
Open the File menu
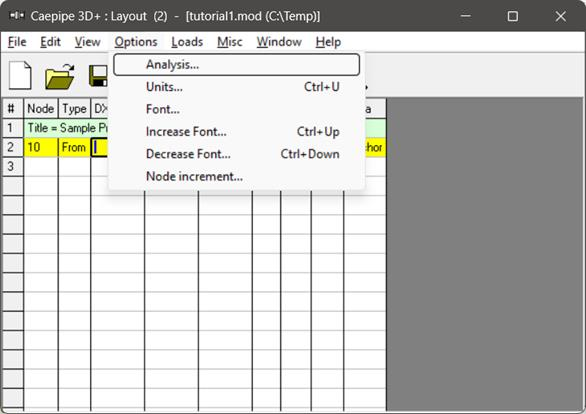[x=17, y=42]
